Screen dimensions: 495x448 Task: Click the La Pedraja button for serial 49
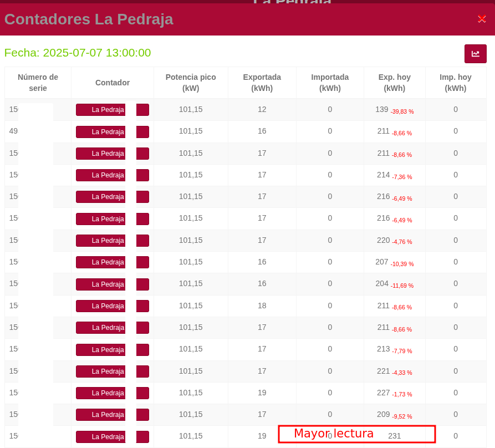[101, 132]
